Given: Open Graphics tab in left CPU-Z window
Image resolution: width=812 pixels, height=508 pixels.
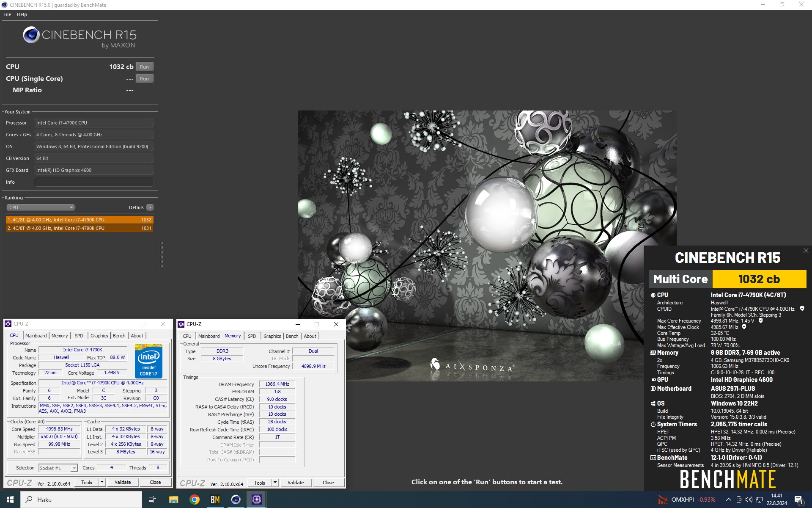Looking at the screenshot, I should tap(99, 336).
